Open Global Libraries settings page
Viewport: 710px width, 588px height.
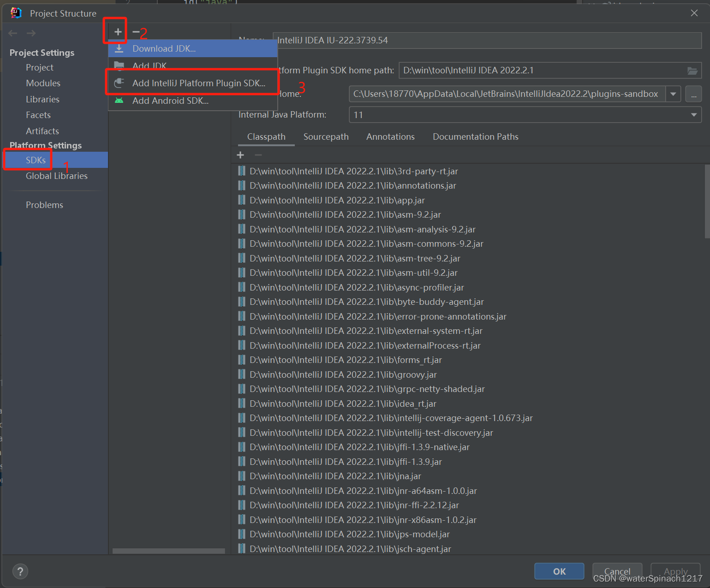coord(57,176)
